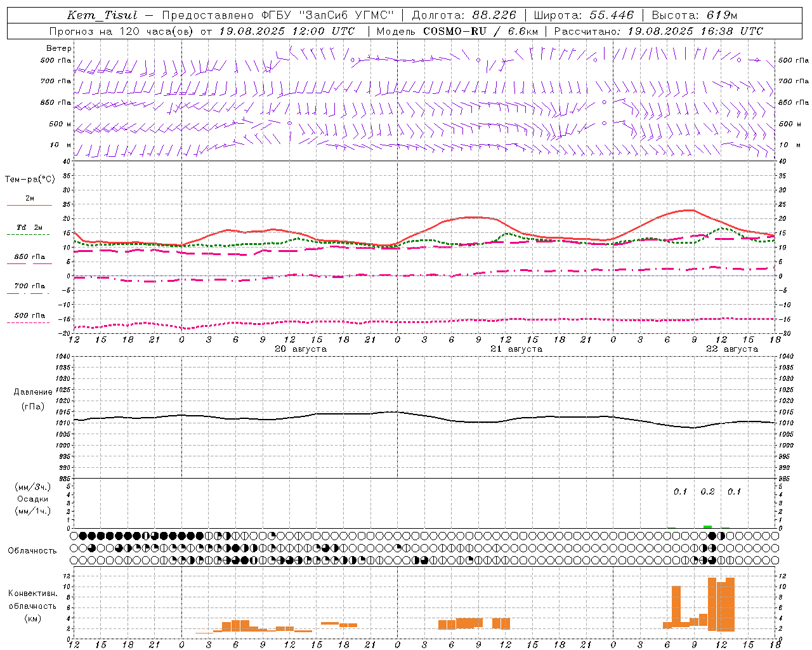
Task: Click the "Td 2м" dew point legend entry
Action: (x=29, y=227)
